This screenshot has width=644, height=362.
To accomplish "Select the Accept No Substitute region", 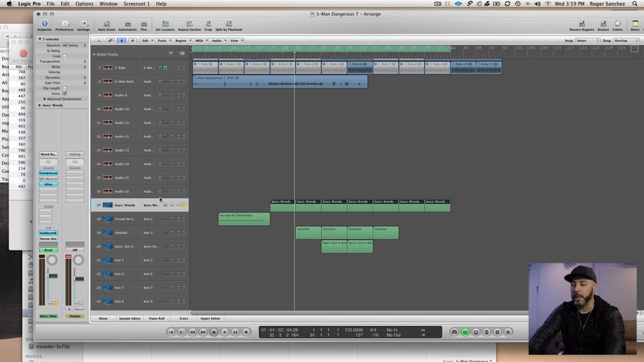I will tap(244, 219).
